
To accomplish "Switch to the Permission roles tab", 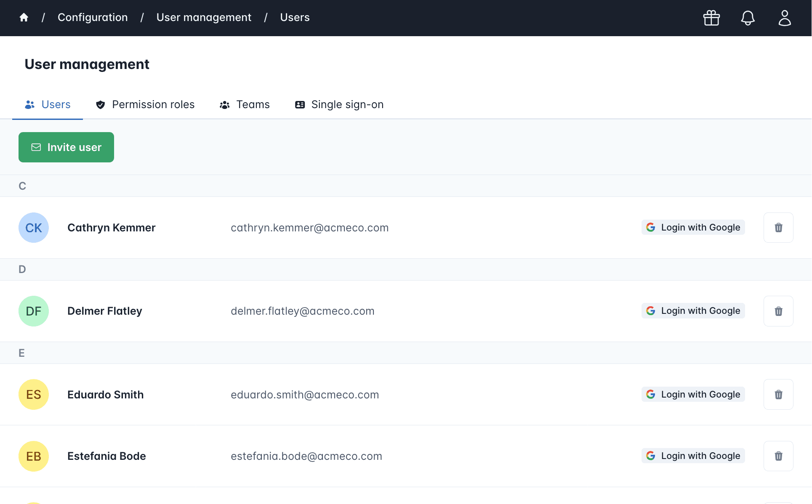I will point(145,104).
